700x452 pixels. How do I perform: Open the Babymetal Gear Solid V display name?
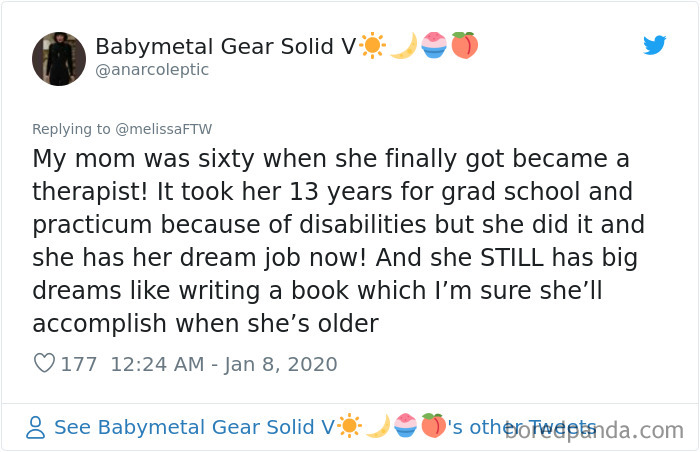pyautogui.click(x=226, y=46)
